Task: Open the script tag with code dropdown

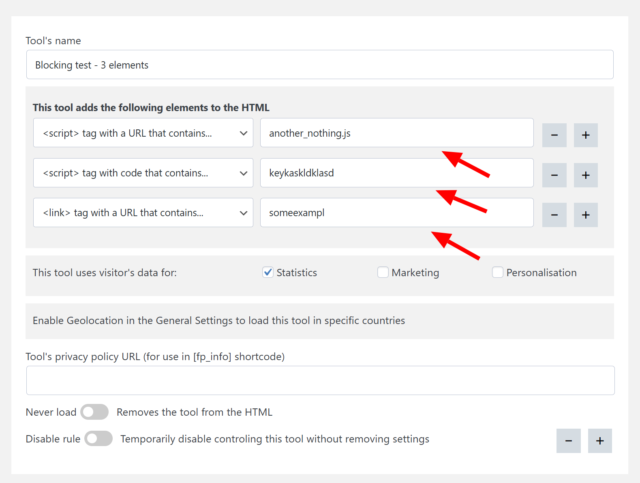Action: tap(143, 173)
